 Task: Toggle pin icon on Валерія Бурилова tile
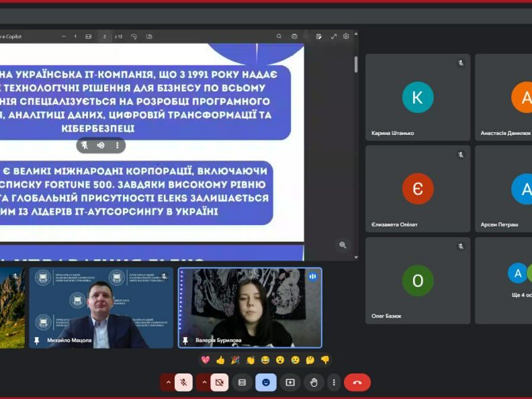point(185,340)
